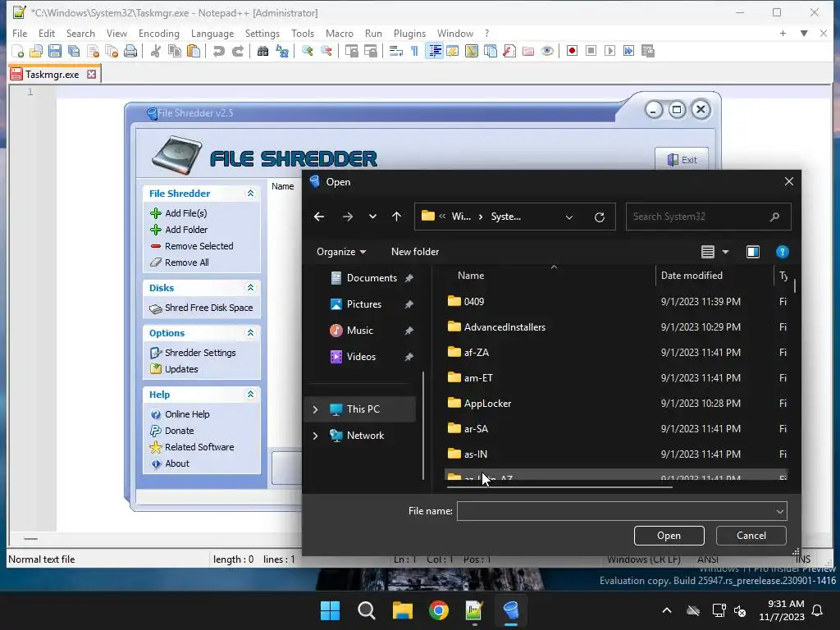The width and height of the screenshot is (840, 630).
Task: Click the Paste clipboard icon in Notepad++
Action: point(194,51)
